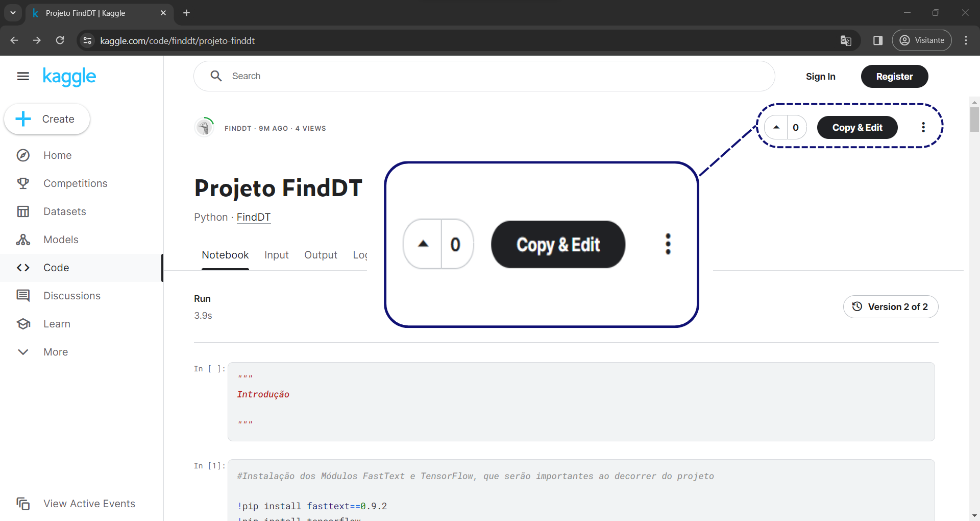The width and height of the screenshot is (980, 521).
Task: Go to Datasets in the sidebar
Action: (x=64, y=211)
